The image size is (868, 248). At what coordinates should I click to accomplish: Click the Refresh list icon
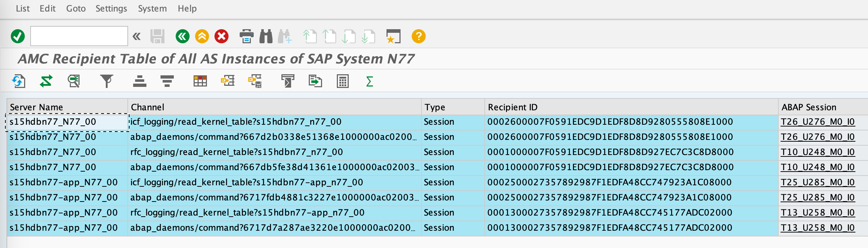(19, 81)
